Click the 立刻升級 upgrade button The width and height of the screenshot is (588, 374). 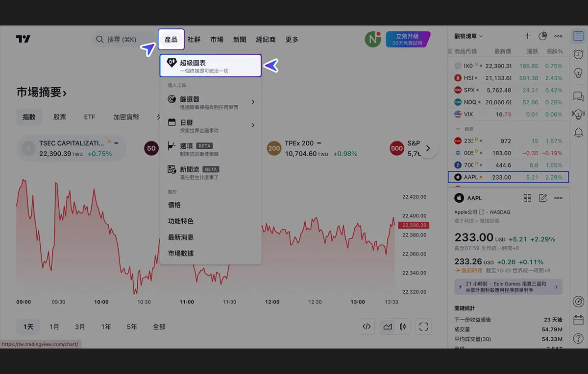408,39
